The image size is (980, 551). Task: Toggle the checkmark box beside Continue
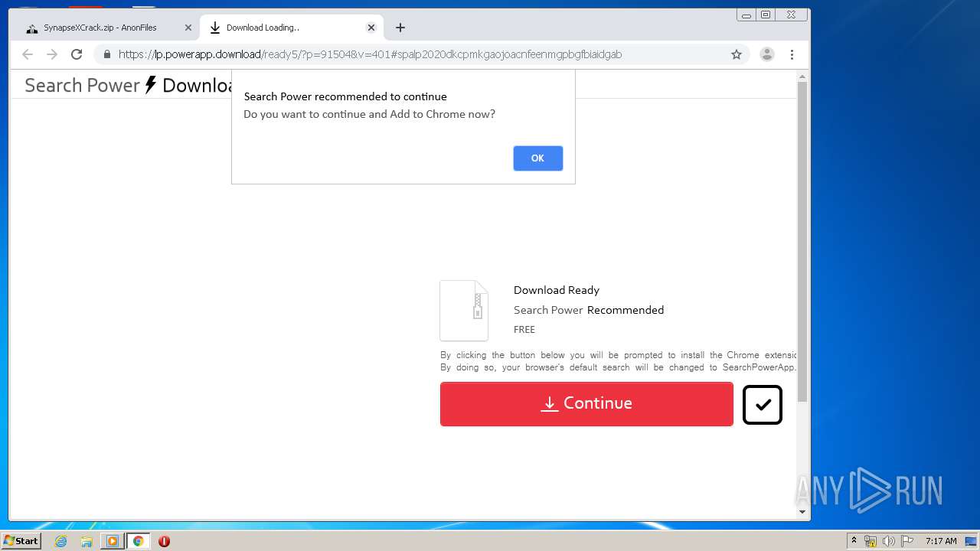click(x=763, y=405)
